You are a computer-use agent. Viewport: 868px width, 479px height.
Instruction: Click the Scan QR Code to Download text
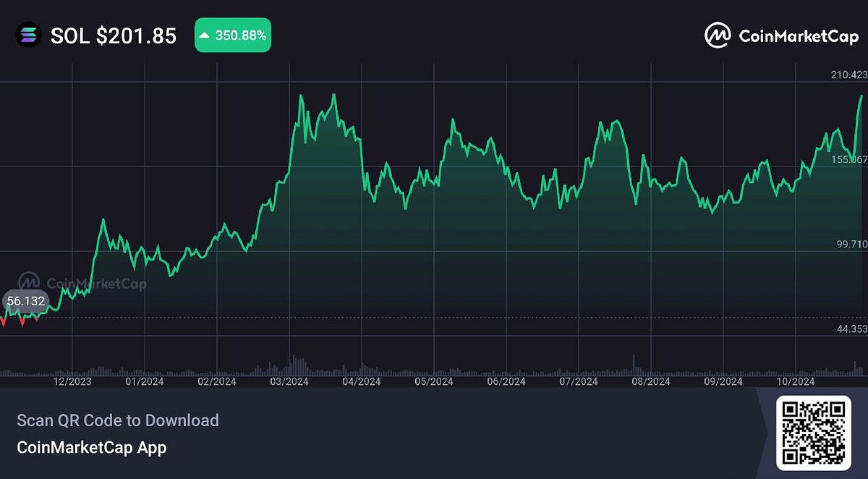[x=118, y=420]
